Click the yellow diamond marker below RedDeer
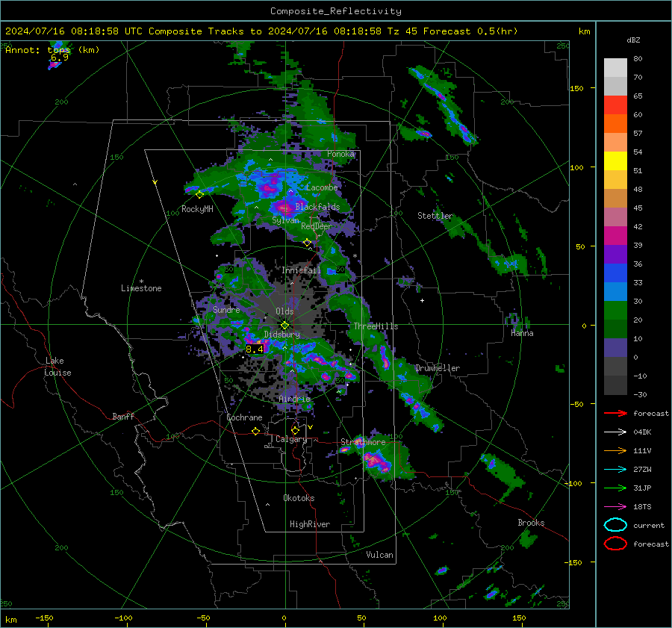Viewport: 672px width, 628px height. pyautogui.click(x=307, y=243)
